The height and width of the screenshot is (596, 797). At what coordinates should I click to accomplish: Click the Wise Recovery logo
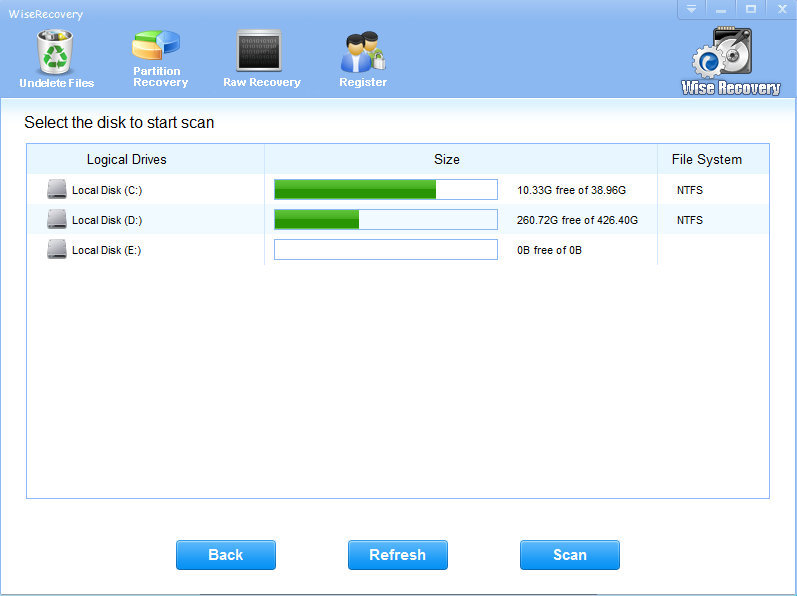click(730, 60)
